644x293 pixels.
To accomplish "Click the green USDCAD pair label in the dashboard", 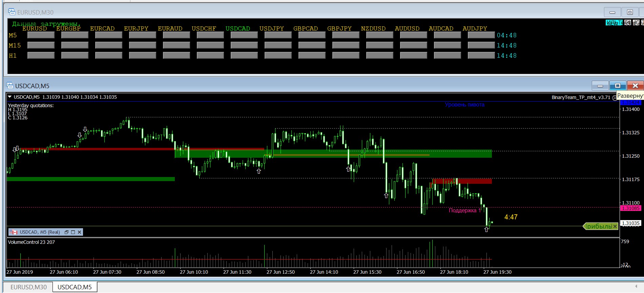I will pyautogui.click(x=238, y=28).
